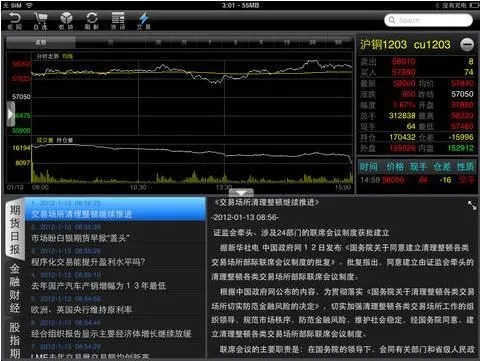
Task: Click the 内盘 value 152912
Action: [x=461, y=148]
